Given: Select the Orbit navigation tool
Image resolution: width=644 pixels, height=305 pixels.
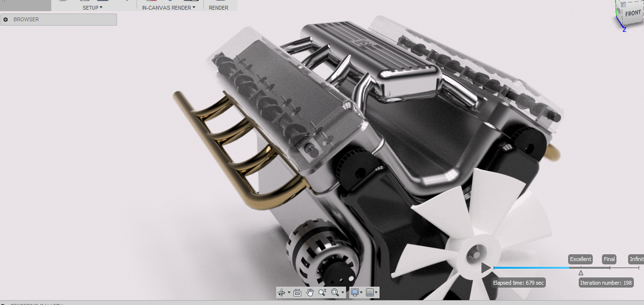Looking at the screenshot, I should pos(282,292).
